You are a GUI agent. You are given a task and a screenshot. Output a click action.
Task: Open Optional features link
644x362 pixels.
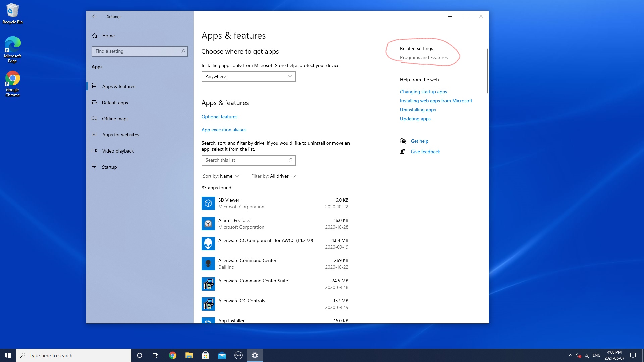[x=219, y=117]
